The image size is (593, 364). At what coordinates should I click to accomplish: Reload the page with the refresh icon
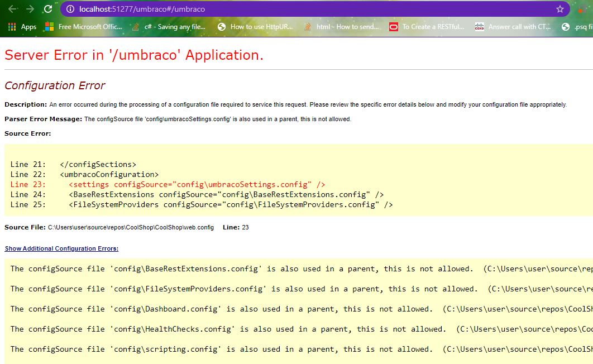pyautogui.click(x=48, y=9)
